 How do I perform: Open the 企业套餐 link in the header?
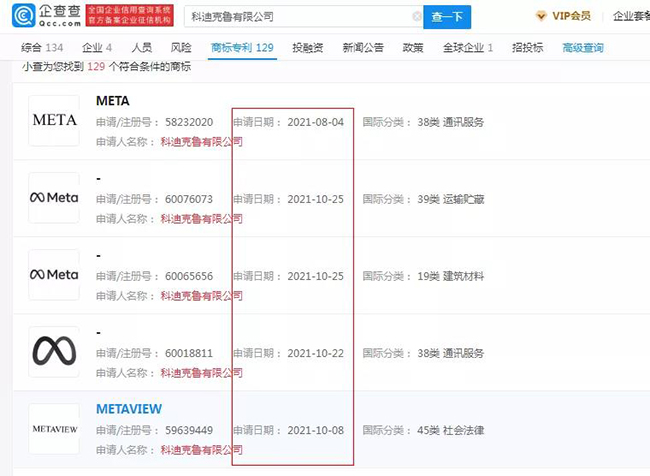(x=630, y=17)
